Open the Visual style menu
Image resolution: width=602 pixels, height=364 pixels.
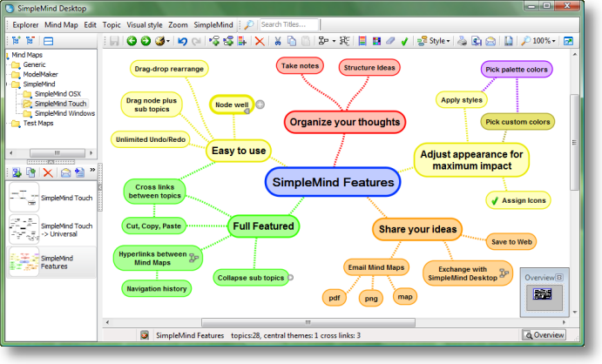[x=145, y=25]
